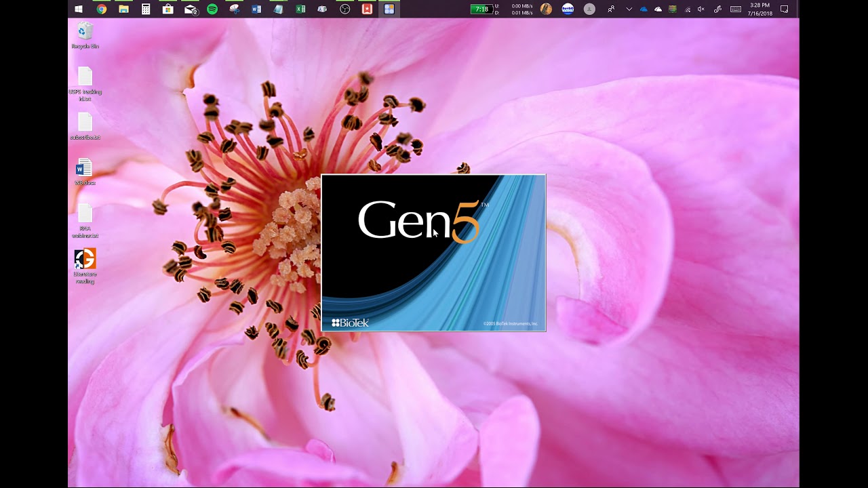Viewport: 868px width, 488px height.
Task: Select the Literature reading desktop shortcut
Action: [85, 266]
